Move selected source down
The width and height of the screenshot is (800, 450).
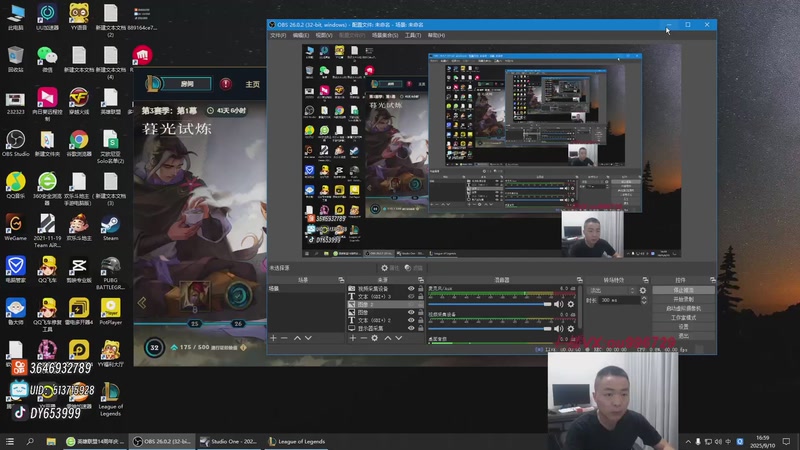coord(398,338)
